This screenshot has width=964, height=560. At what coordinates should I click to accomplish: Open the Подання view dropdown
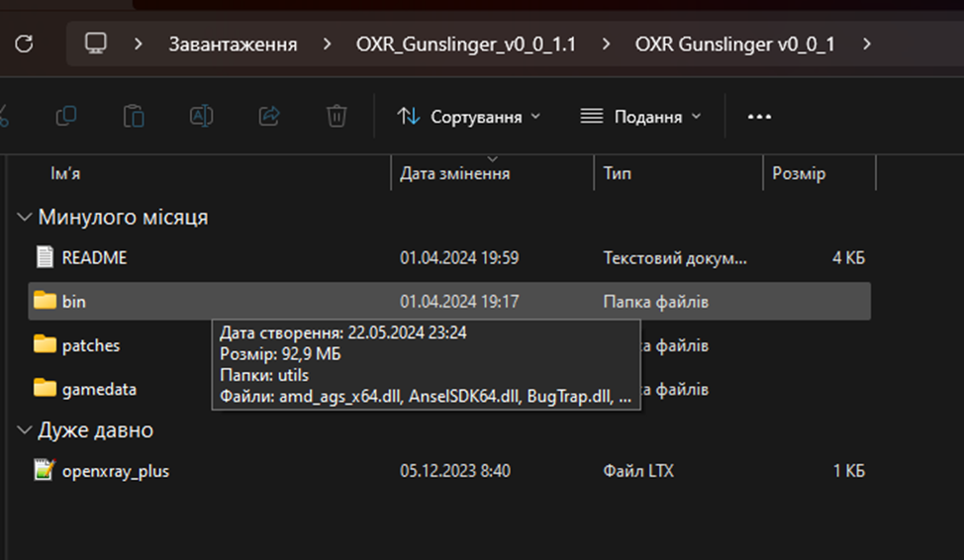point(640,116)
